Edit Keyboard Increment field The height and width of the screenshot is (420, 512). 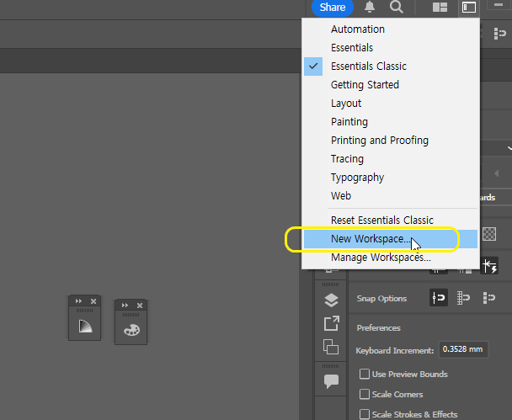pos(463,349)
